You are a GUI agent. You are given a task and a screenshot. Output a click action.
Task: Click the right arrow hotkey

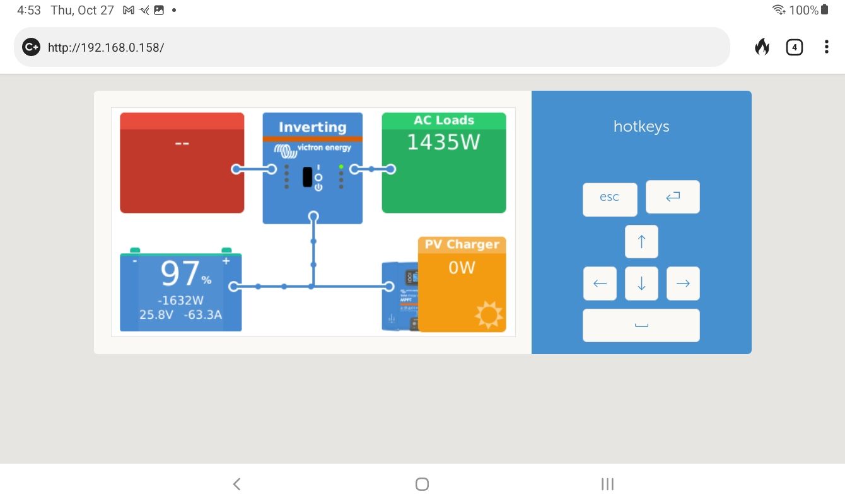coord(683,283)
